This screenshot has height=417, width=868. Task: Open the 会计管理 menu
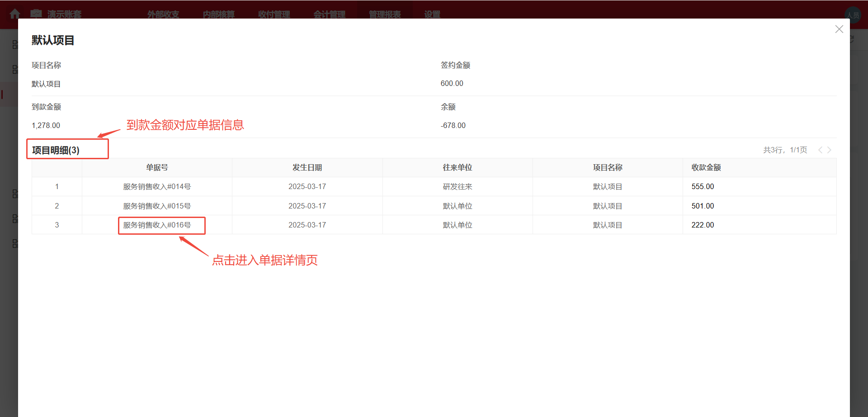click(330, 14)
